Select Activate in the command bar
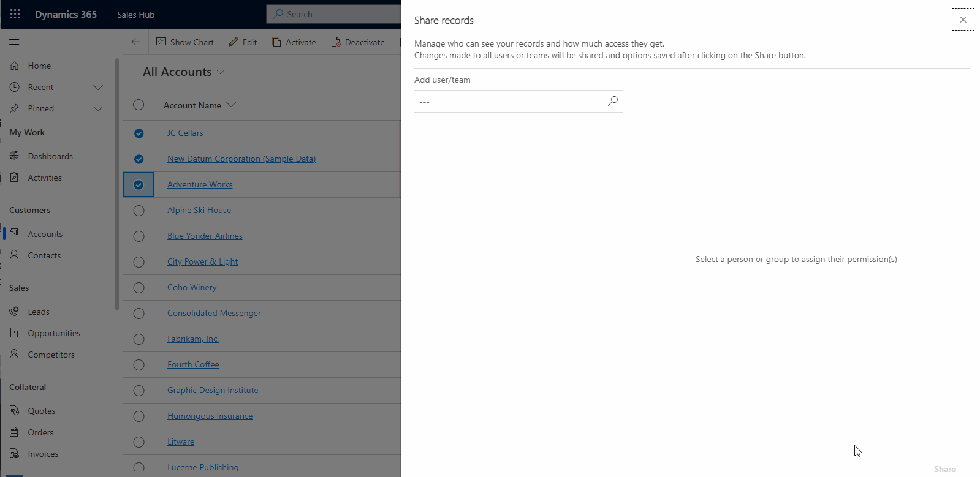 294,42
